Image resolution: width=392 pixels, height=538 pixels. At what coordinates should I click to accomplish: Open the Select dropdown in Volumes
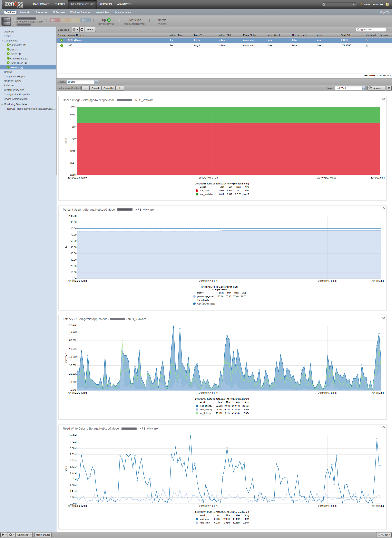90,30
